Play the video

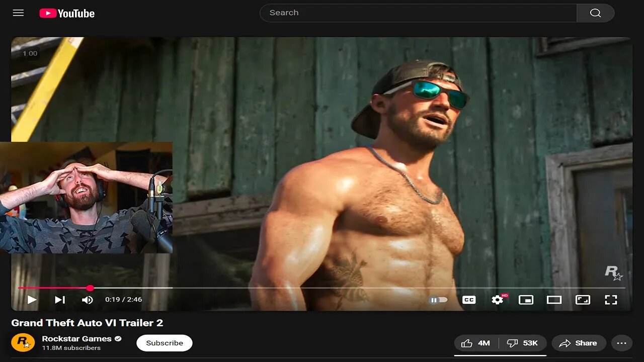pyautogui.click(x=32, y=300)
